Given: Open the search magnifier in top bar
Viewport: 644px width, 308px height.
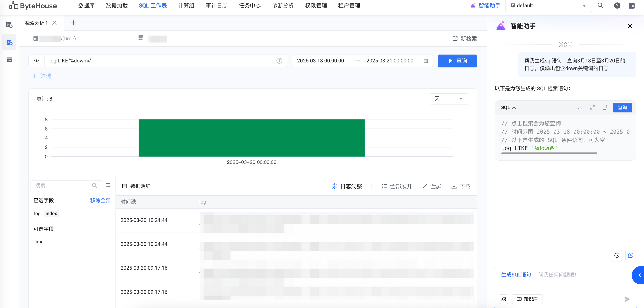Looking at the screenshot, I should tap(600, 5).
